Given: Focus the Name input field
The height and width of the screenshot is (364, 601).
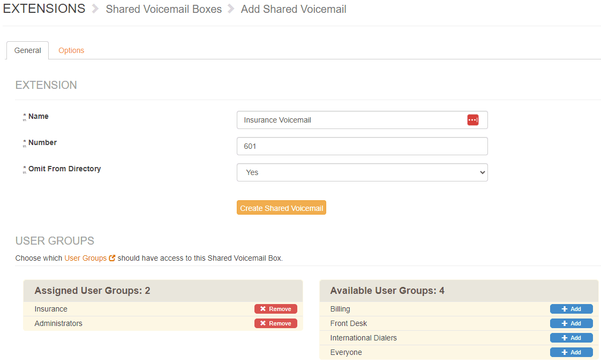Looking at the screenshot, I should (x=362, y=120).
